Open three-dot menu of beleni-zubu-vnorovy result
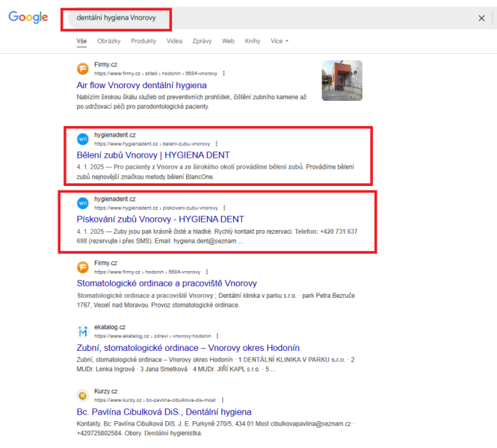Screen dimensions: 497x448 [217, 144]
